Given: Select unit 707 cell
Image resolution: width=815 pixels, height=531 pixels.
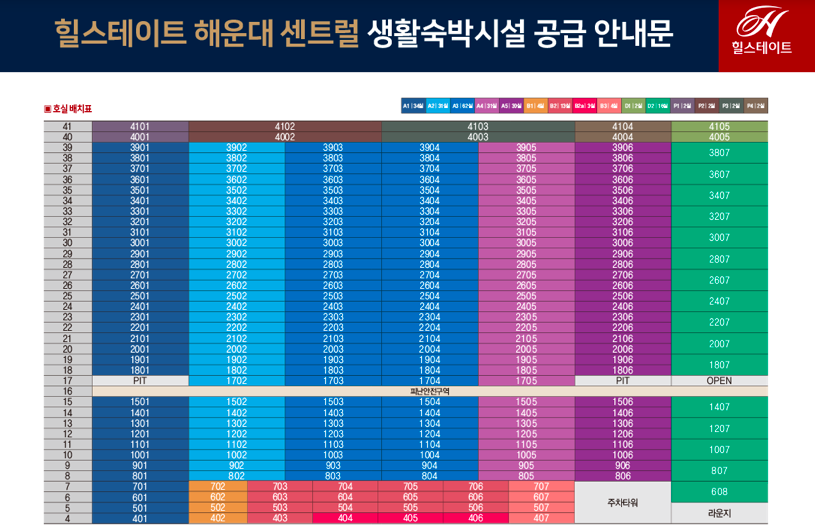Looking at the screenshot, I should 541,487.
